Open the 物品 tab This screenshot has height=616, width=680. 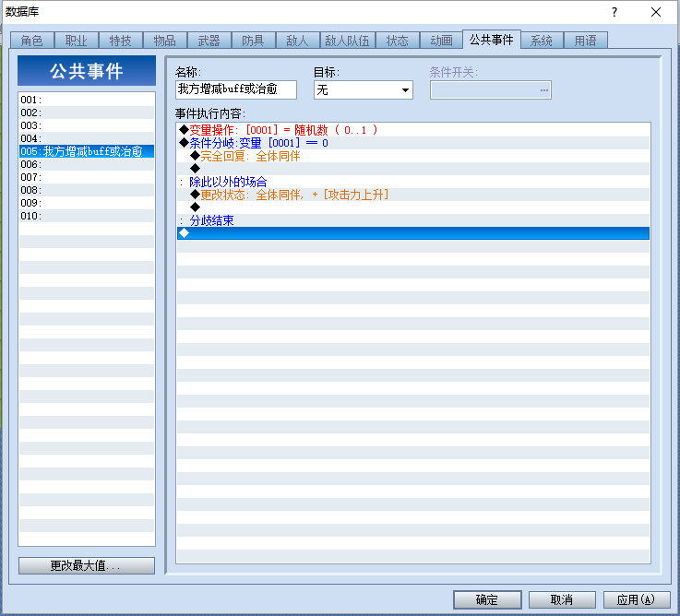(164, 41)
